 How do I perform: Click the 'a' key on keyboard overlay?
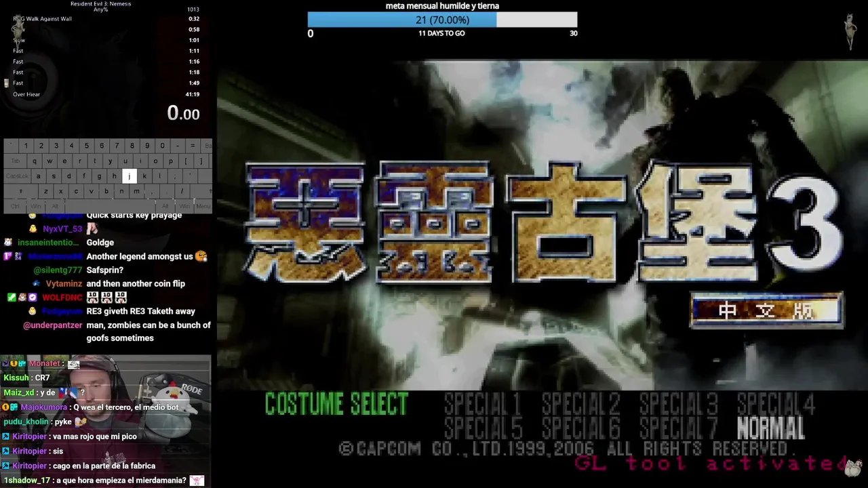click(x=38, y=176)
